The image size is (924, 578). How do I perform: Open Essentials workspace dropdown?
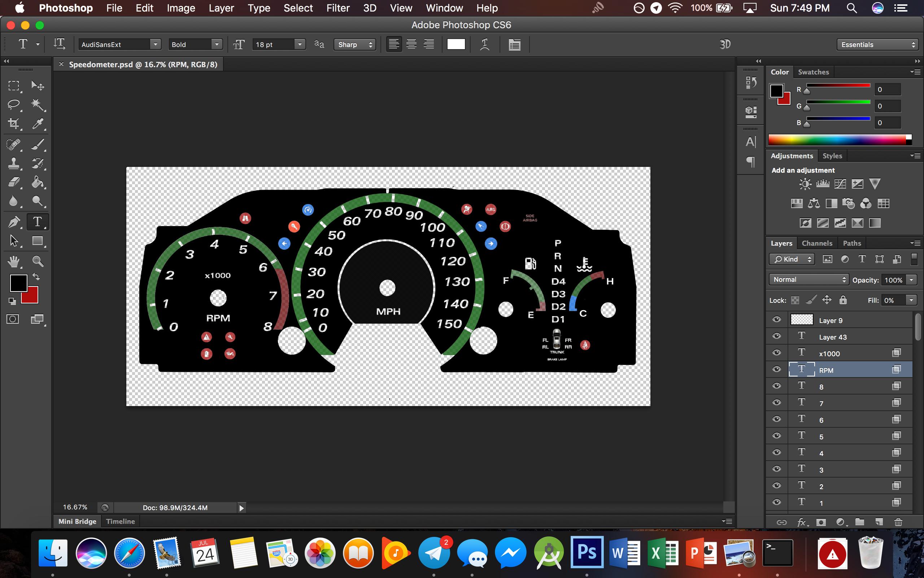coord(877,45)
